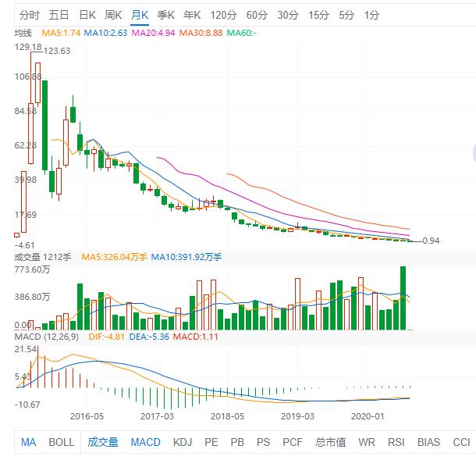The height and width of the screenshot is (460, 476).
Task: Toggle the MA indicator overlay
Action: coord(29,442)
